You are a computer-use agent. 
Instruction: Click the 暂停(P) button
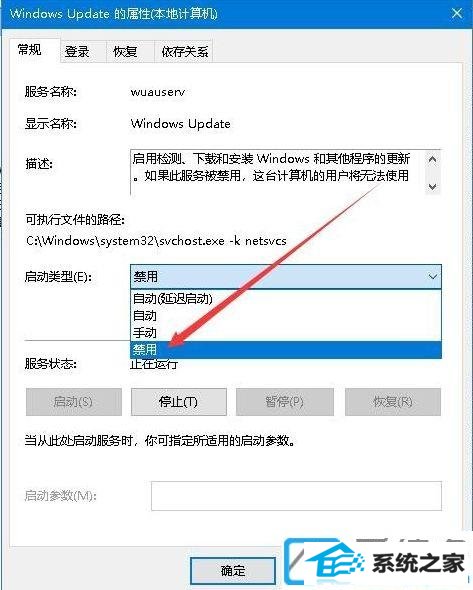pos(285,402)
